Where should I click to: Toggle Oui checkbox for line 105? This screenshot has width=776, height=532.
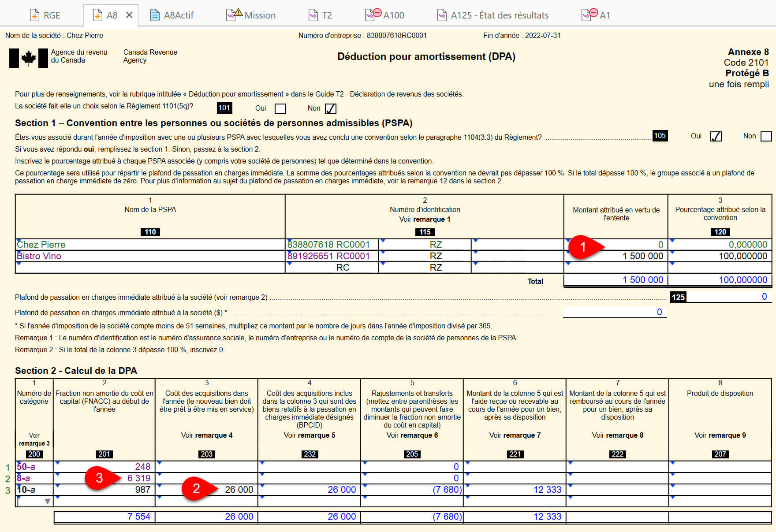716,136
